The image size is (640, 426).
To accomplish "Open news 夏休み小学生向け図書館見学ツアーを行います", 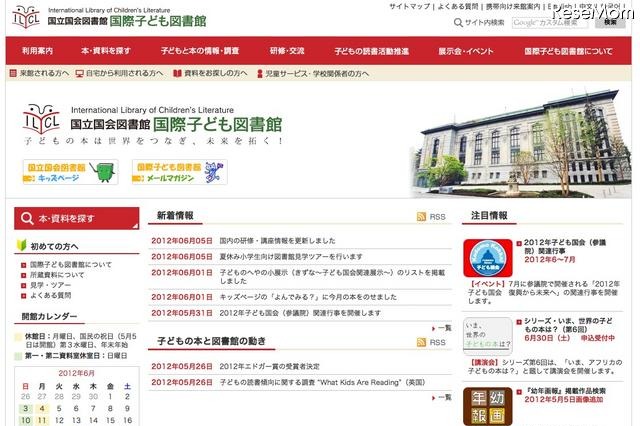I will pos(291,257).
